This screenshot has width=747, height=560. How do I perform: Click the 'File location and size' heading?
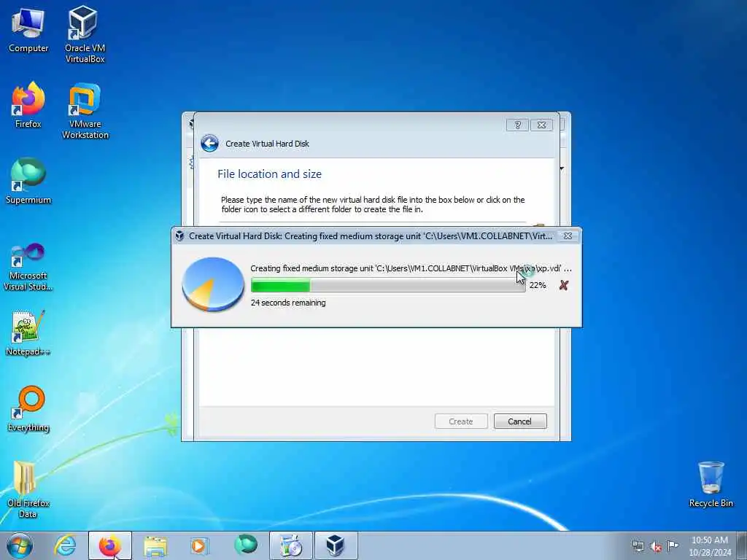click(x=269, y=174)
